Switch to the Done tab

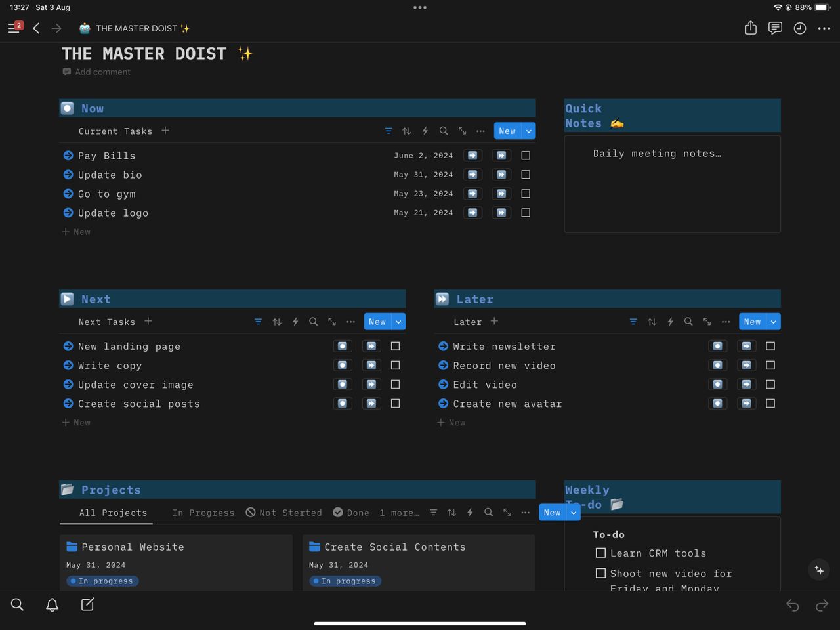pyautogui.click(x=351, y=513)
